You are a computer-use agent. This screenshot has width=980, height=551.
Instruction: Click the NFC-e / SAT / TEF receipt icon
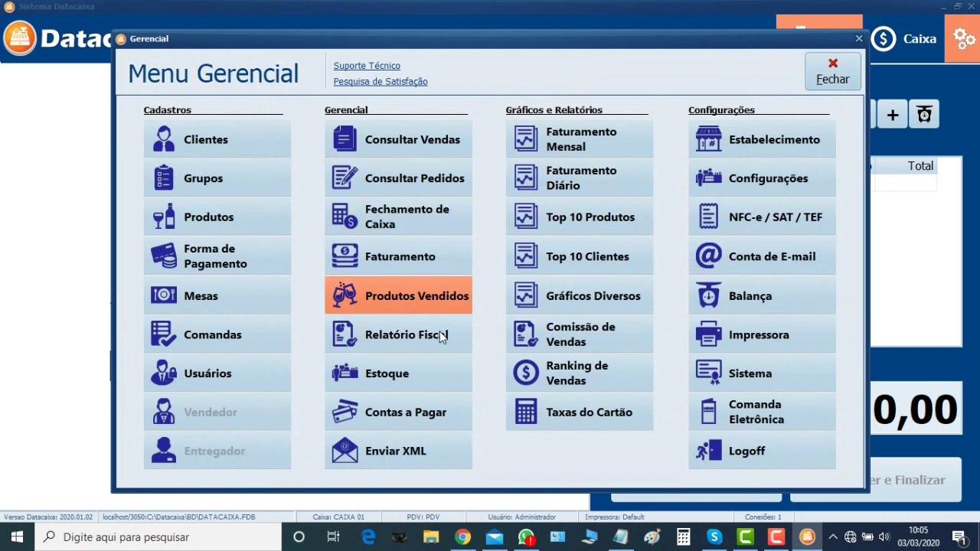pos(708,217)
